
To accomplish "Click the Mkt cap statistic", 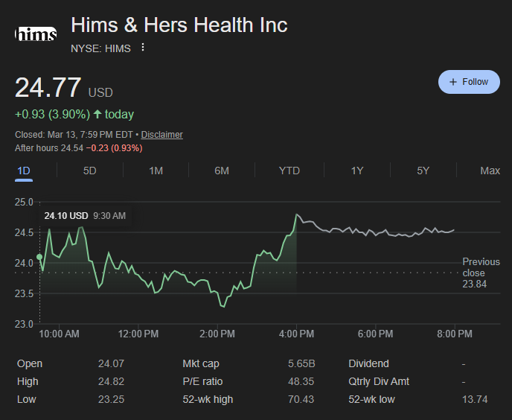I will 201,363.
